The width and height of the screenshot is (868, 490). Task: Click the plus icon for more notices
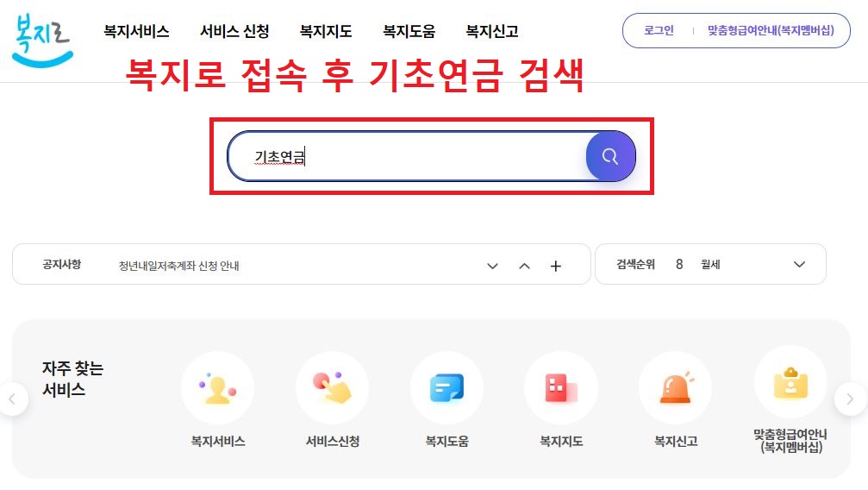tap(556, 266)
